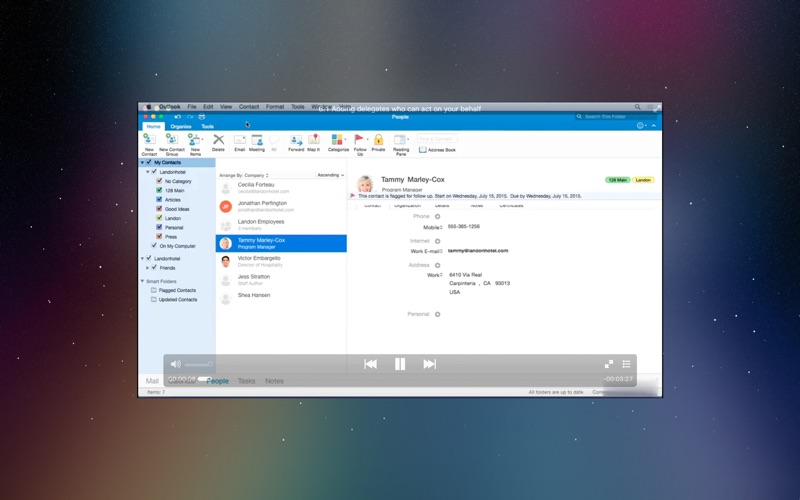Click the New Contact Group icon
This screenshot has width=800, height=500.
click(171, 139)
